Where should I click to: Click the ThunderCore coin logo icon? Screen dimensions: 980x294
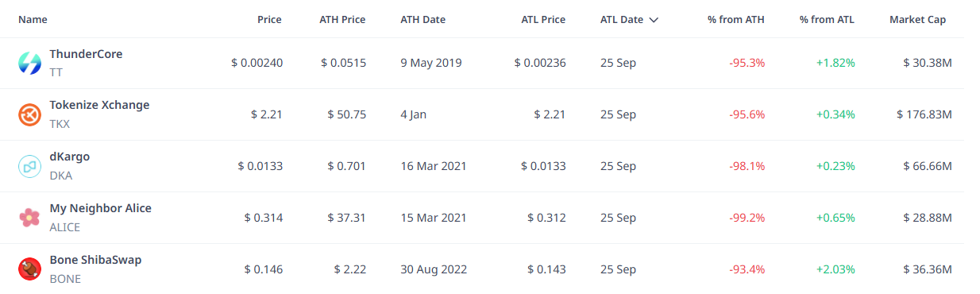click(x=29, y=63)
